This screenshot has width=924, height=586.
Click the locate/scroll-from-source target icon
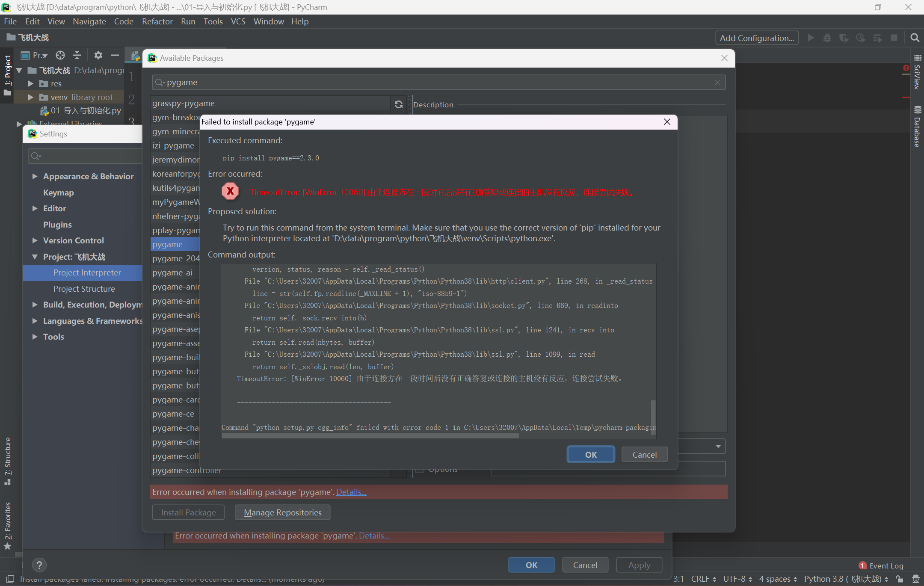point(60,55)
